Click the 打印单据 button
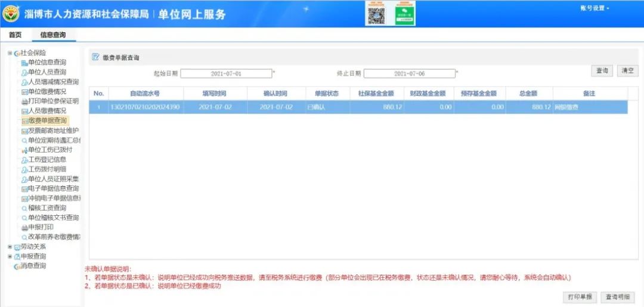This screenshot has width=644, height=307. 580,297
